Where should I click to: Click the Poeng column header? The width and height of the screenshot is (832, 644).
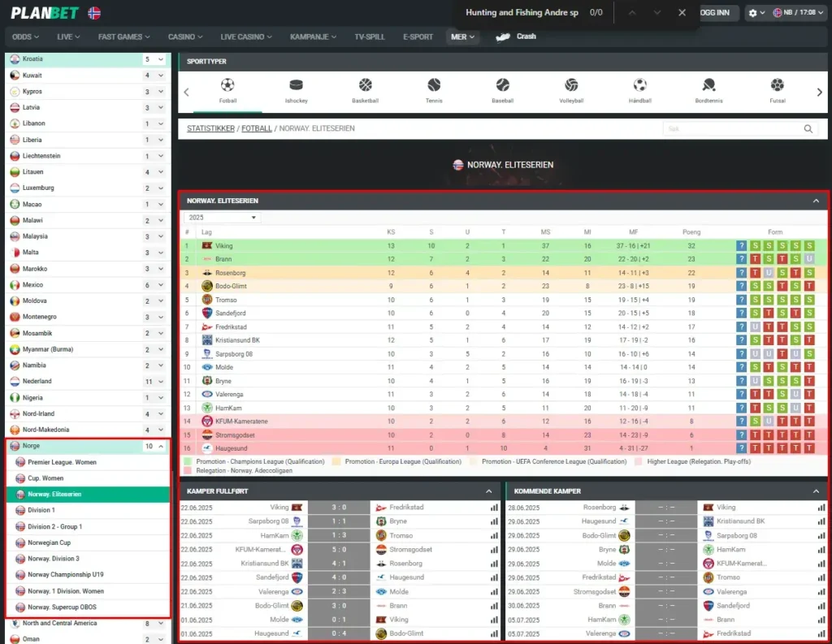(691, 231)
